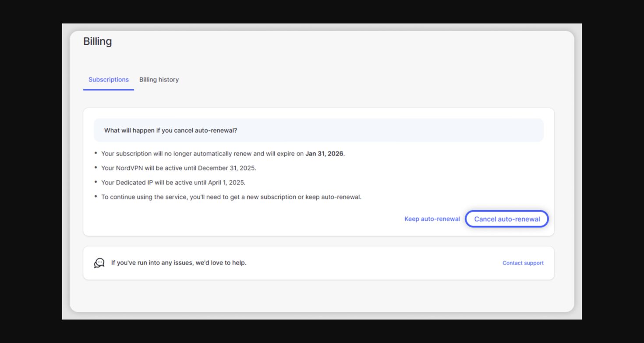
Task: Choose the Keep auto-renewal link
Action: [x=432, y=219]
